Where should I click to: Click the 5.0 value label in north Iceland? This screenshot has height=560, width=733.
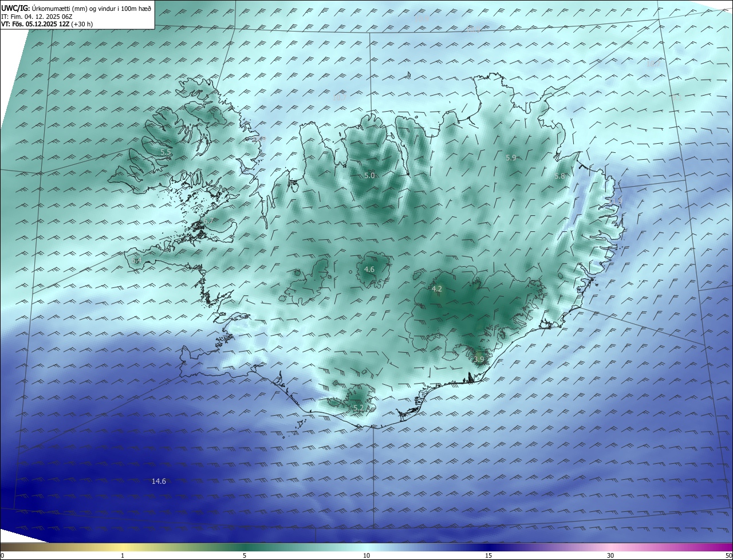(x=369, y=176)
